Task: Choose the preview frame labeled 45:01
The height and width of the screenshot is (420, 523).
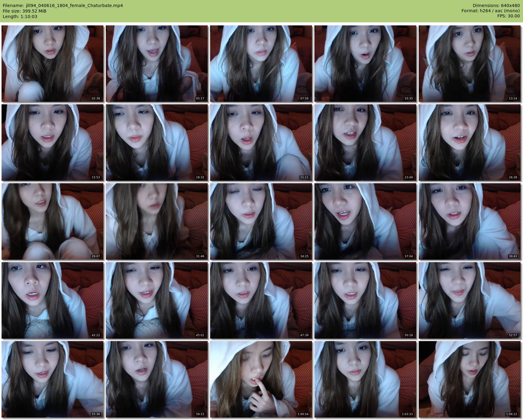Action: click(x=157, y=300)
